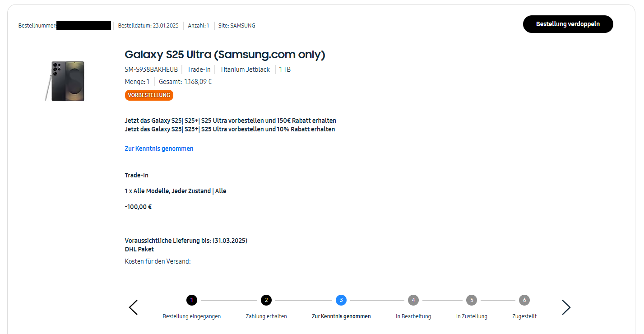Advance with the right status arrow
Image resolution: width=644 pixels, height=334 pixels.
point(566,307)
